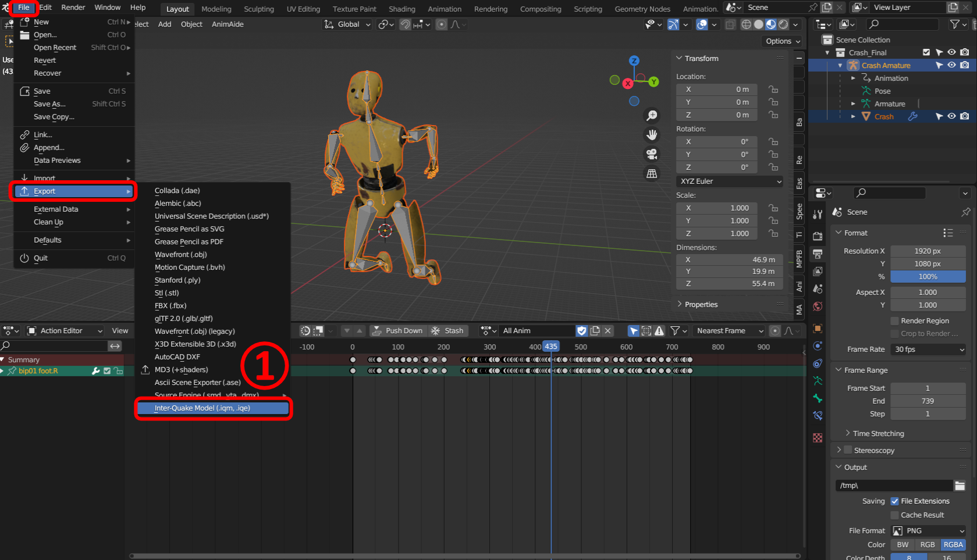The height and width of the screenshot is (560, 977).
Task: Disable the File Extensions checkbox
Action: tap(895, 501)
